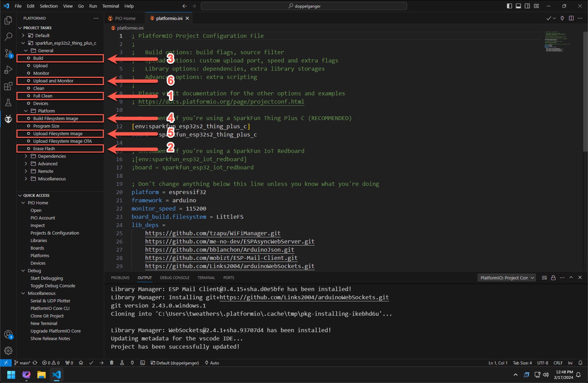Screen dimensions: 588x383
Task: Click PlatformIO Upload arrow in status bar
Action: 101,363
